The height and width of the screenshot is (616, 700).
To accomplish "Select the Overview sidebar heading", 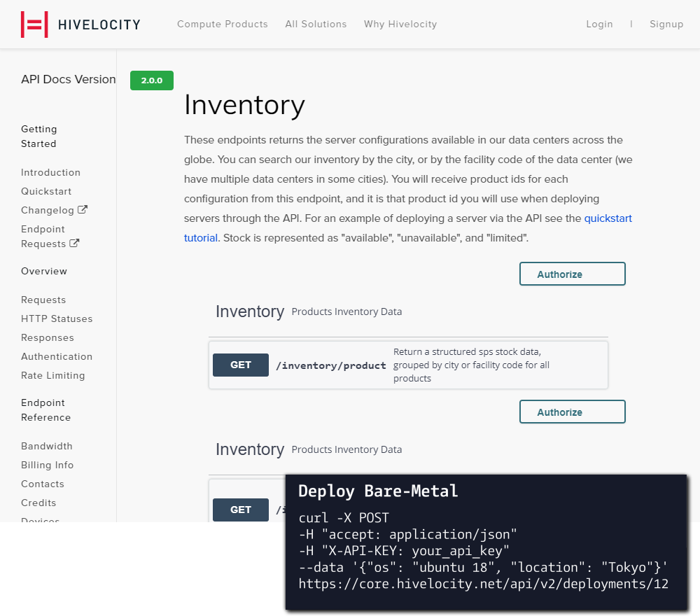I will (x=43, y=271).
